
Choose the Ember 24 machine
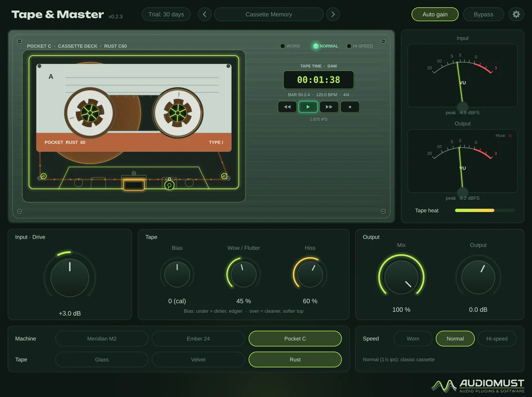[x=198, y=339]
